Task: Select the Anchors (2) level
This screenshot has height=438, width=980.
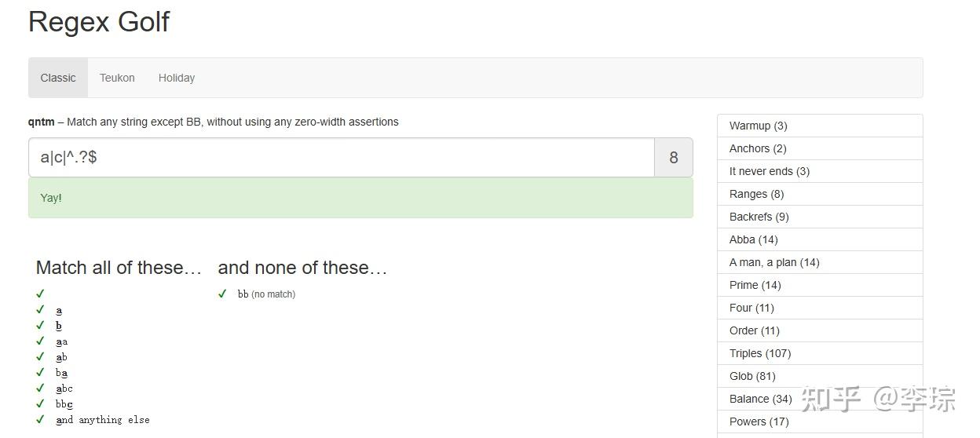Action: (x=757, y=148)
